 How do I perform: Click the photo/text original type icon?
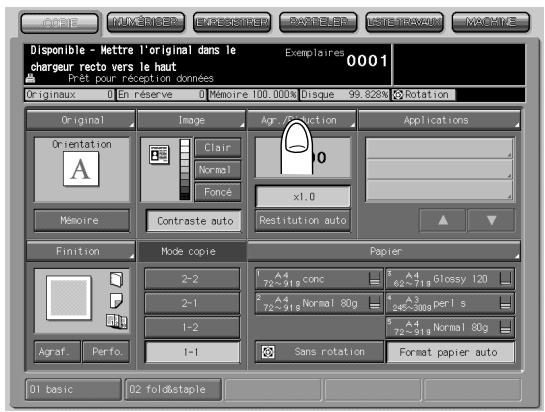pyautogui.click(x=159, y=154)
